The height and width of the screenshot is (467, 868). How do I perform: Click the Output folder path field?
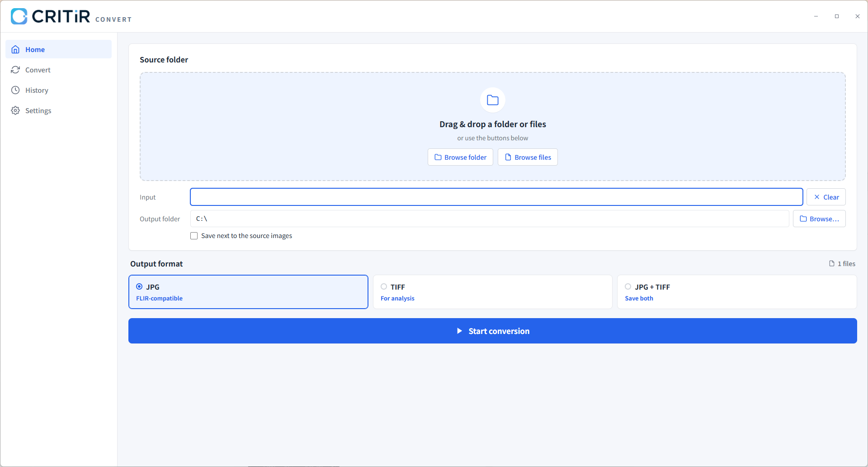(x=490, y=219)
